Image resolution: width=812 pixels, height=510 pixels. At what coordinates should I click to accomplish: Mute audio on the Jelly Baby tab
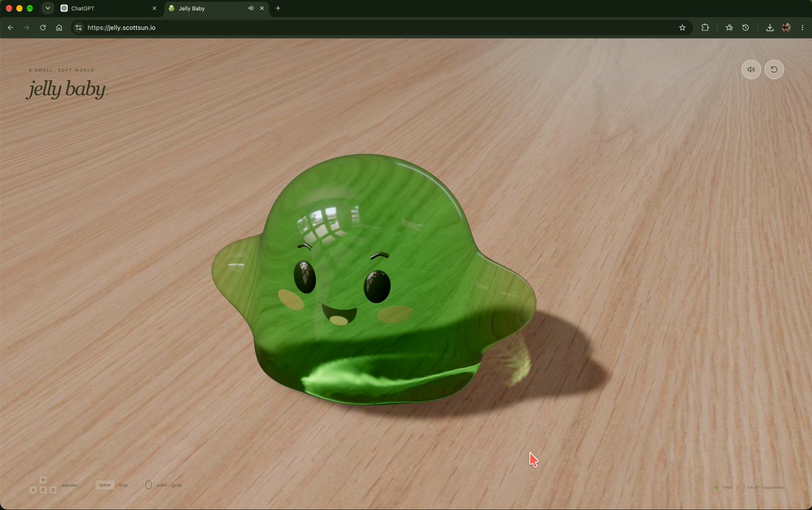251,8
